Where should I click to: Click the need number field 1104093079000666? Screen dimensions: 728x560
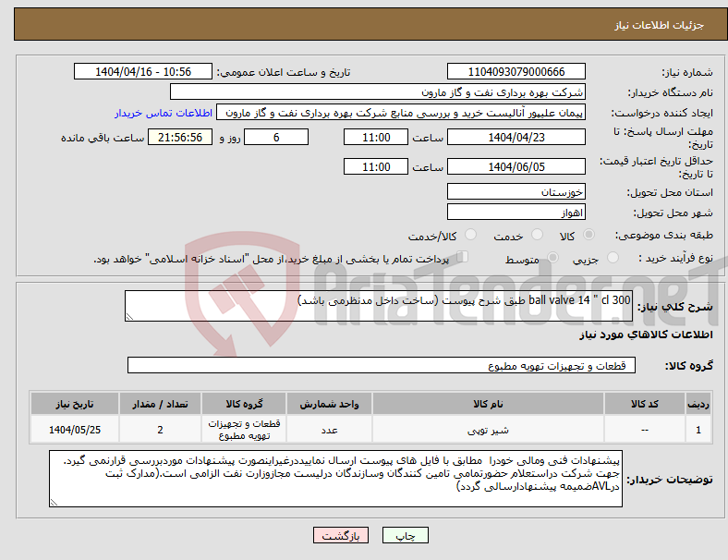click(x=516, y=71)
